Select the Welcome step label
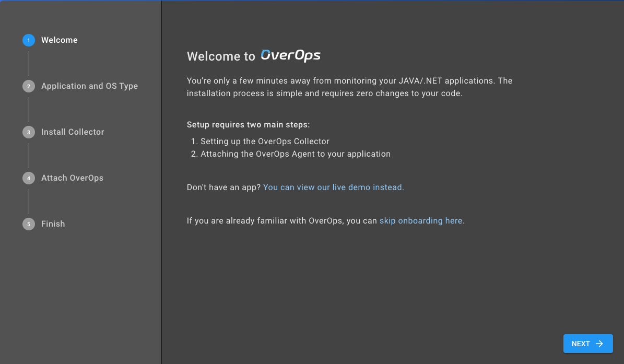This screenshot has height=364, width=624. pos(60,40)
